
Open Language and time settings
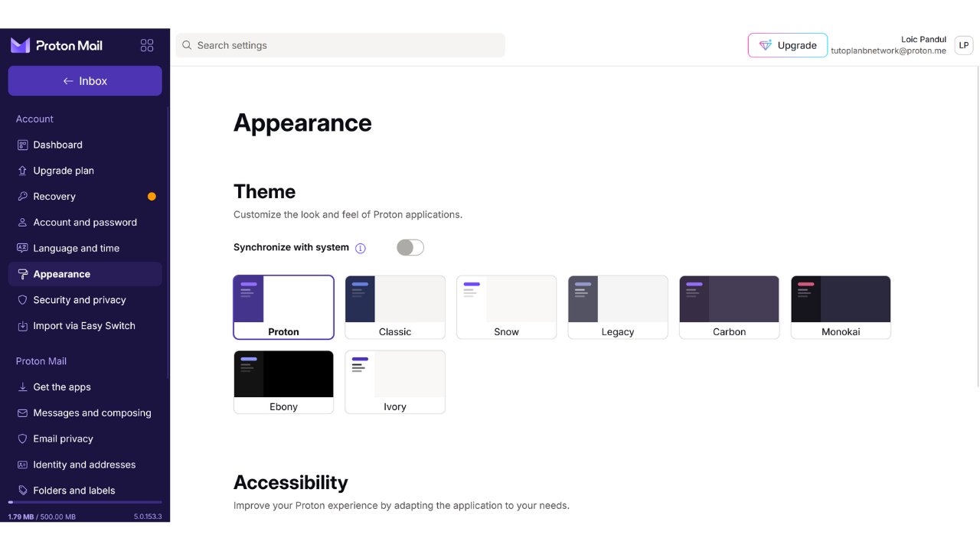[x=77, y=248]
